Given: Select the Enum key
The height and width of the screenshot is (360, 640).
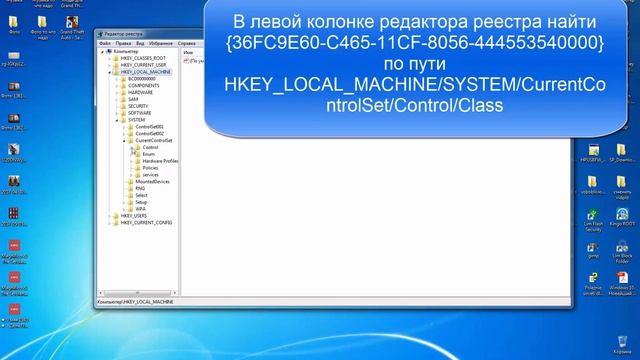Looking at the screenshot, I should (149, 154).
